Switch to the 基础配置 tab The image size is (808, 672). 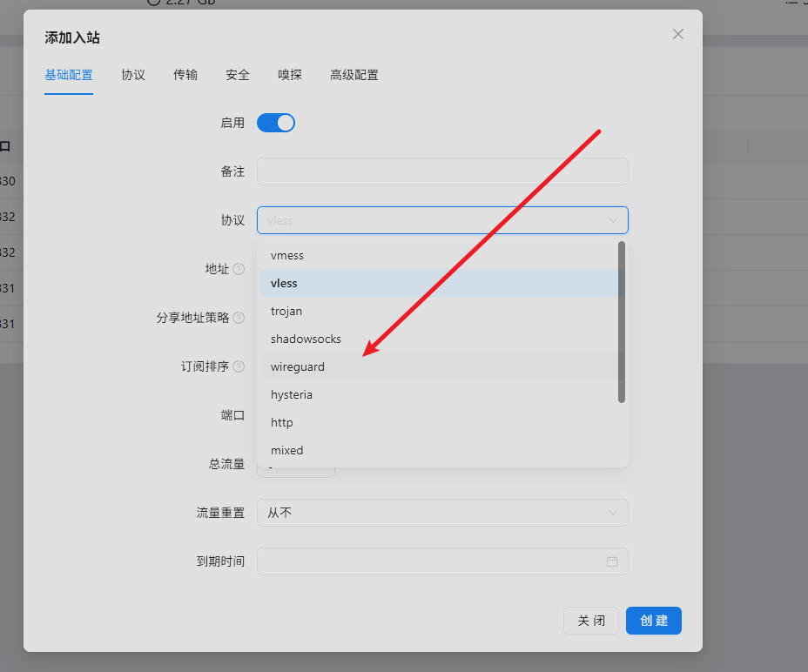[x=69, y=75]
